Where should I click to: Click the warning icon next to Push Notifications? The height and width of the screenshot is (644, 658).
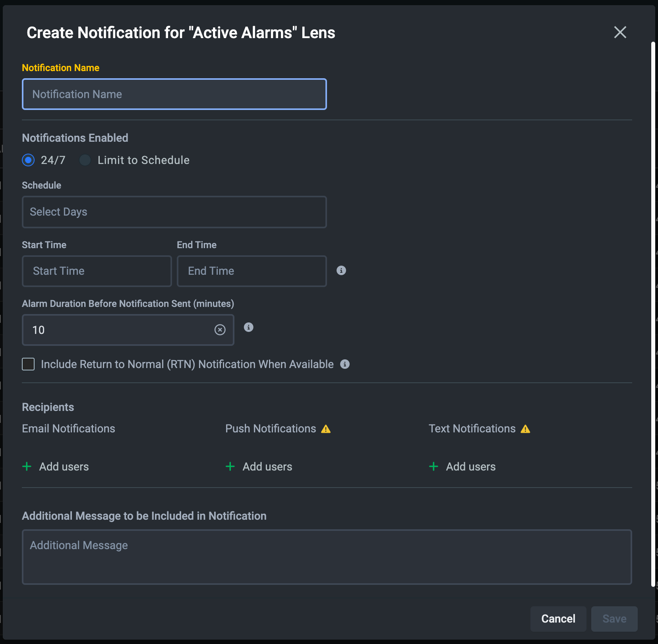pos(326,429)
